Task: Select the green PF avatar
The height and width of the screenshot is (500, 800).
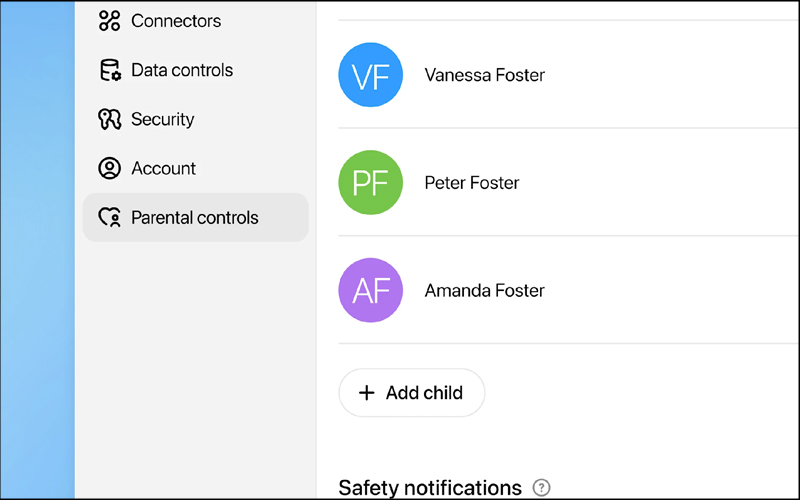Action: 371,183
